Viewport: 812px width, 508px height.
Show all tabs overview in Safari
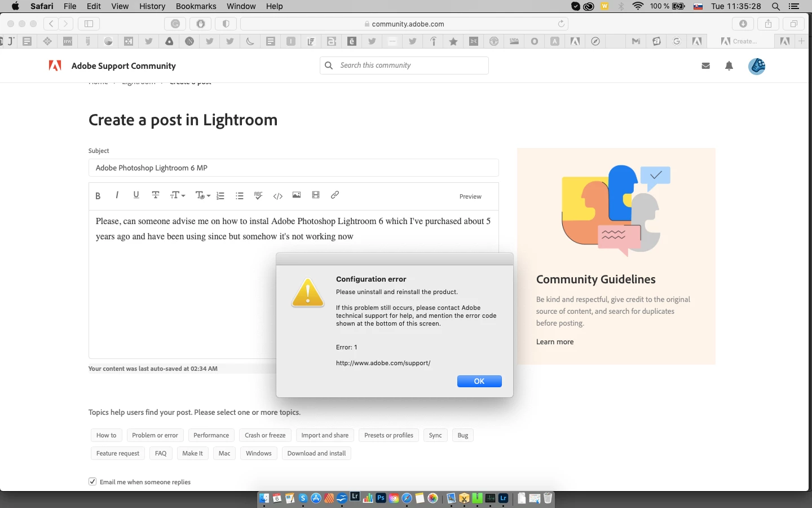tap(793, 24)
